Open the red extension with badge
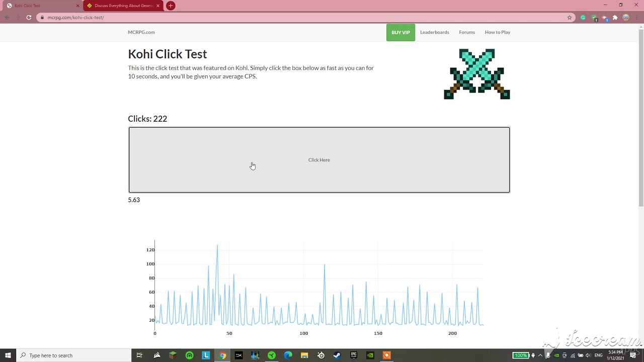644x362 pixels. pos(605,18)
